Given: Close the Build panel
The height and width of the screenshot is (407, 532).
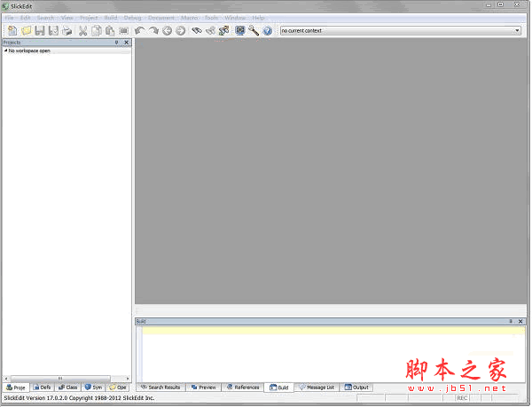Looking at the screenshot, I should pyautogui.click(x=520, y=321).
